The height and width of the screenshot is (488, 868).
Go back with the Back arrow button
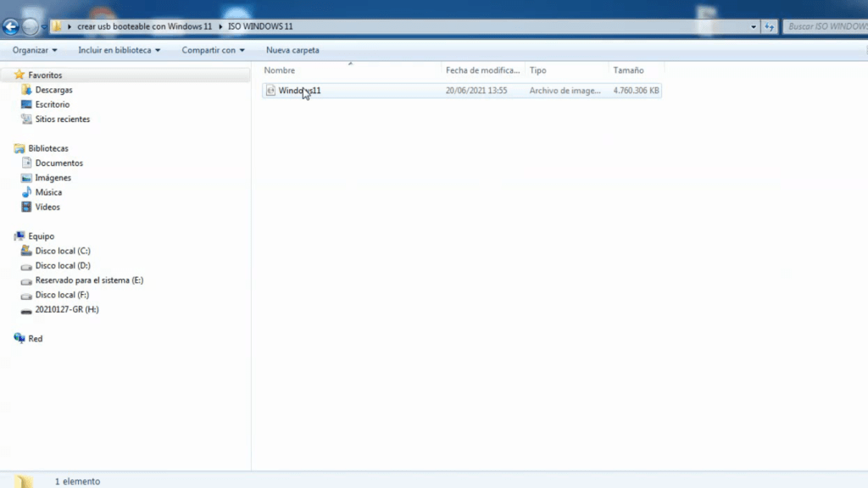point(10,26)
